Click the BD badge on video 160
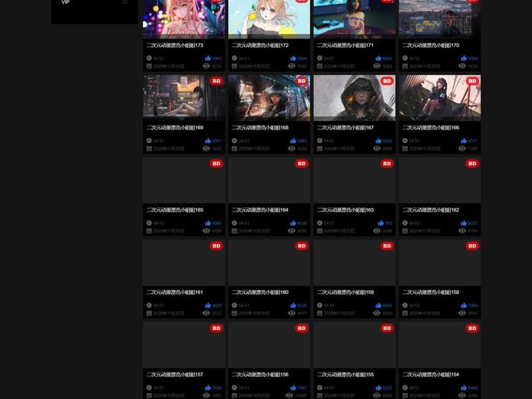 (302, 245)
